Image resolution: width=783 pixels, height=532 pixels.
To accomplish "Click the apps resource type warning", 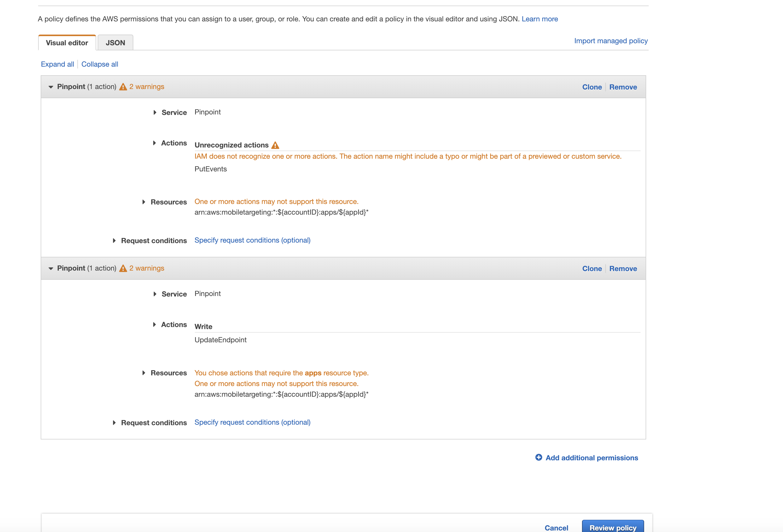I will 281,373.
